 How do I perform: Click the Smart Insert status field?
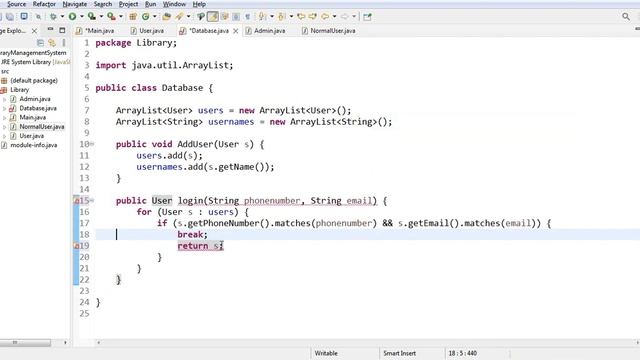click(x=399, y=353)
